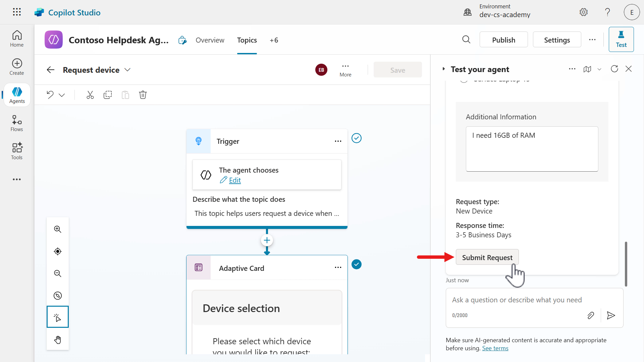This screenshot has height=362, width=644.
Task: Click the copy node icon in toolbar
Action: (x=108, y=95)
